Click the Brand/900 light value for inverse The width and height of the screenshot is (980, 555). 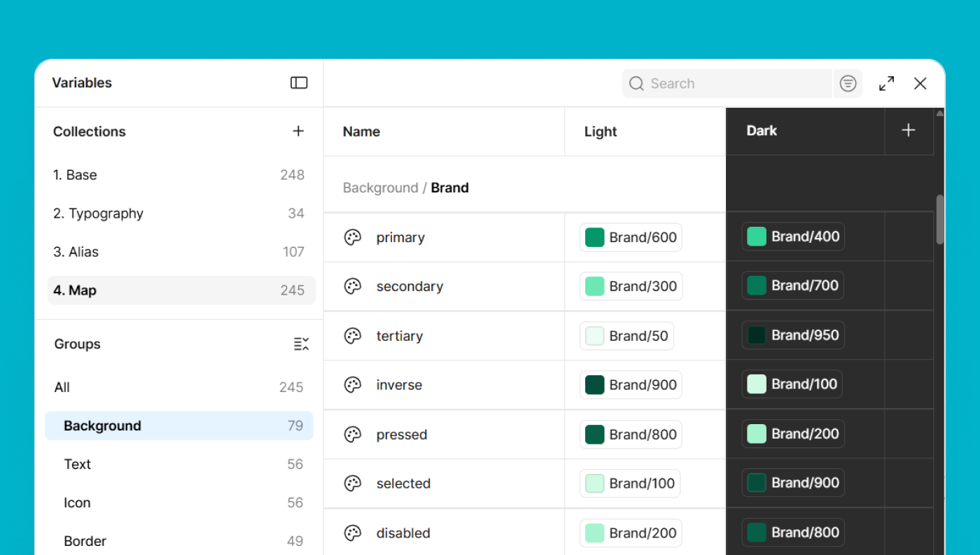tap(631, 385)
